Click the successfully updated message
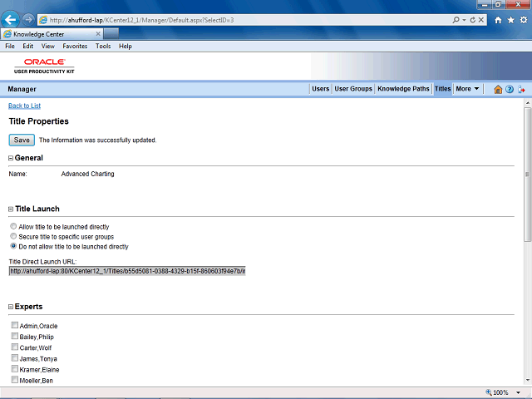 pyautogui.click(x=98, y=140)
